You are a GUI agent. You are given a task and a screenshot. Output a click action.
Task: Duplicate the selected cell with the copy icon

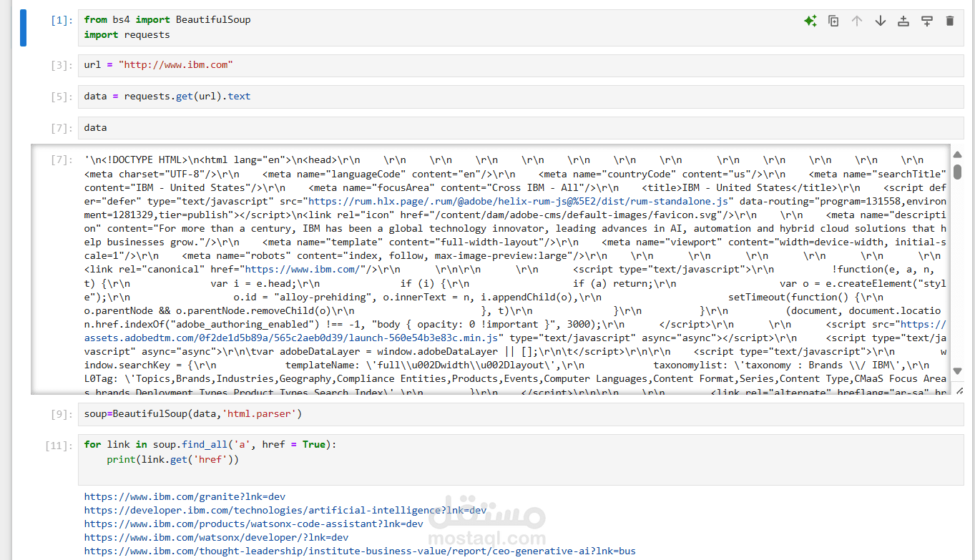point(833,21)
